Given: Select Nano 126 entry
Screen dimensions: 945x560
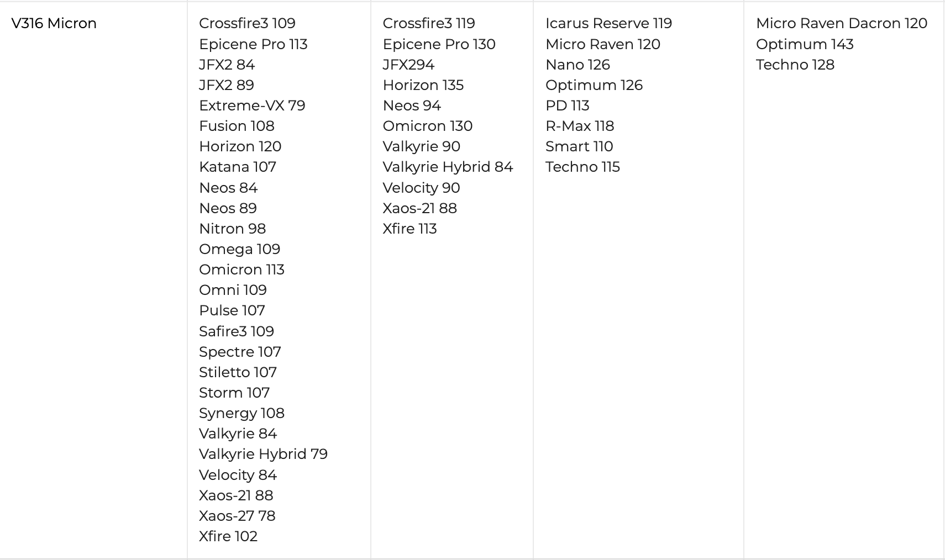Looking at the screenshot, I should pyautogui.click(x=577, y=65).
